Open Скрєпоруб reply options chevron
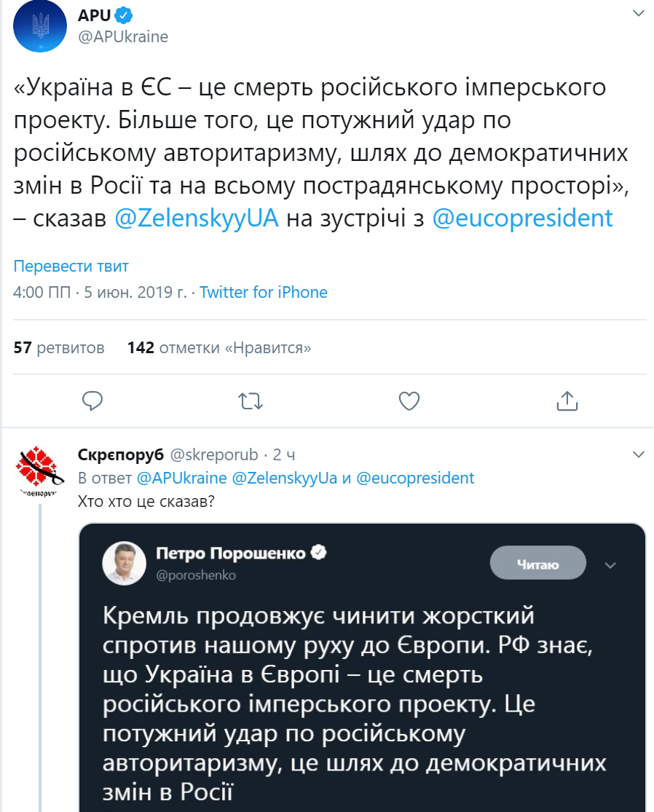The height and width of the screenshot is (812, 654). tap(638, 454)
